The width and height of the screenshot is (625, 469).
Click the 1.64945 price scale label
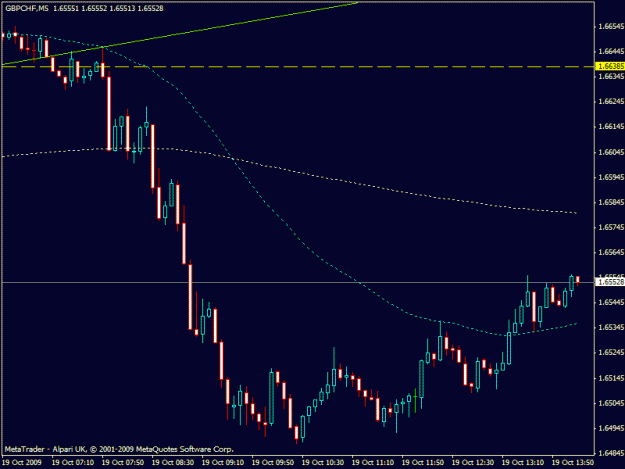(x=611, y=428)
